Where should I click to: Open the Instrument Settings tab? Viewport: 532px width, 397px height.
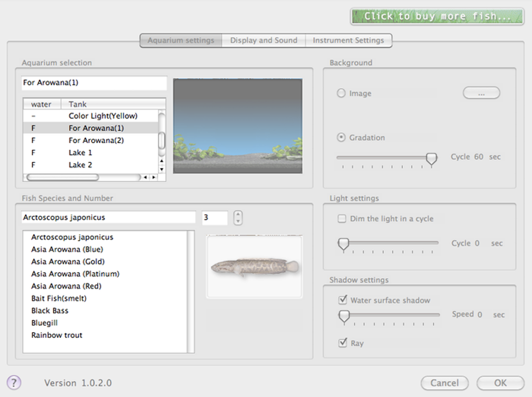coord(348,40)
